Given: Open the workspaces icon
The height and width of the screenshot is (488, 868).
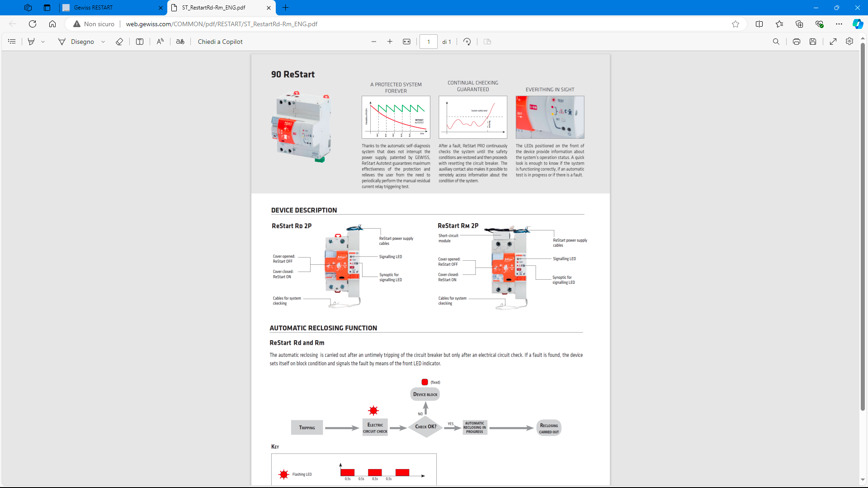Looking at the screenshot, I should click(x=28, y=8).
